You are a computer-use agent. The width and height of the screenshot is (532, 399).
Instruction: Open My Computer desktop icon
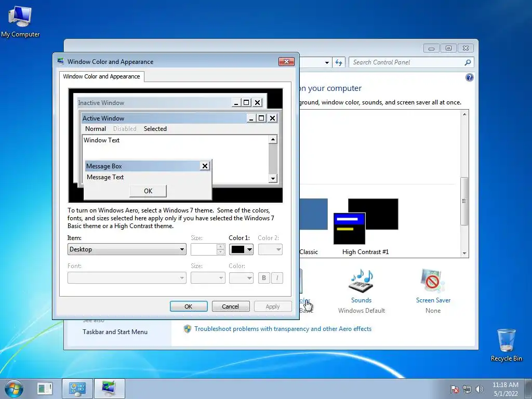pos(20,21)
